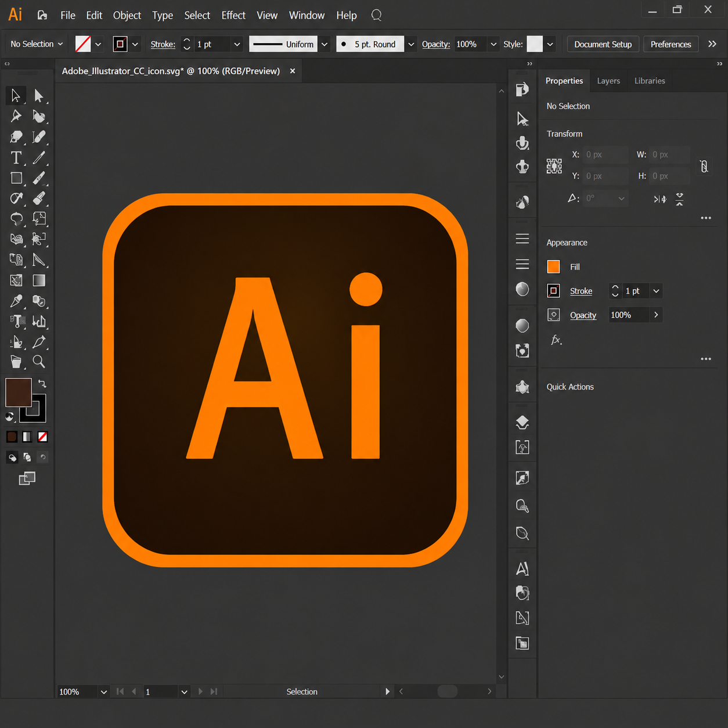
Task: Select the Rectangle tool
Action: [16, 178]
